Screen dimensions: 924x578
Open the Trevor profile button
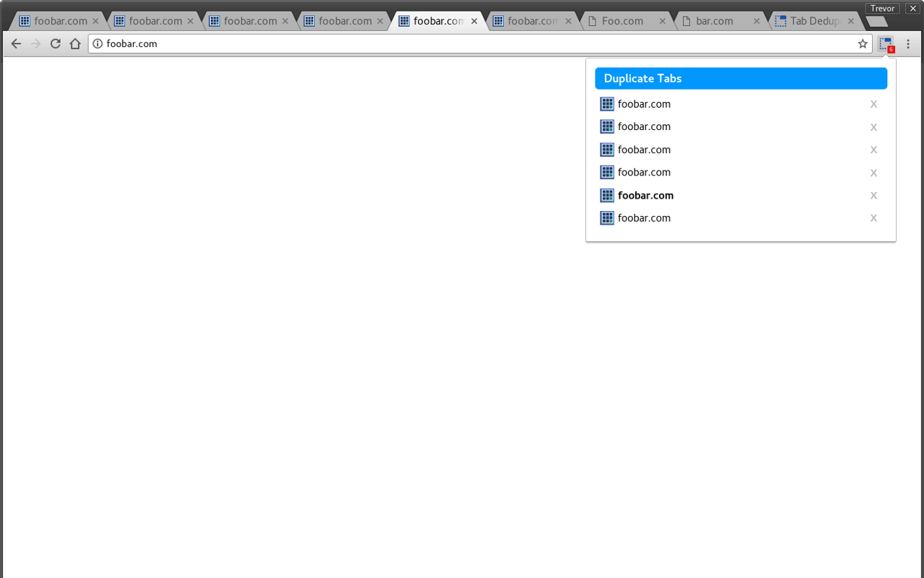(x=882, y=9)
